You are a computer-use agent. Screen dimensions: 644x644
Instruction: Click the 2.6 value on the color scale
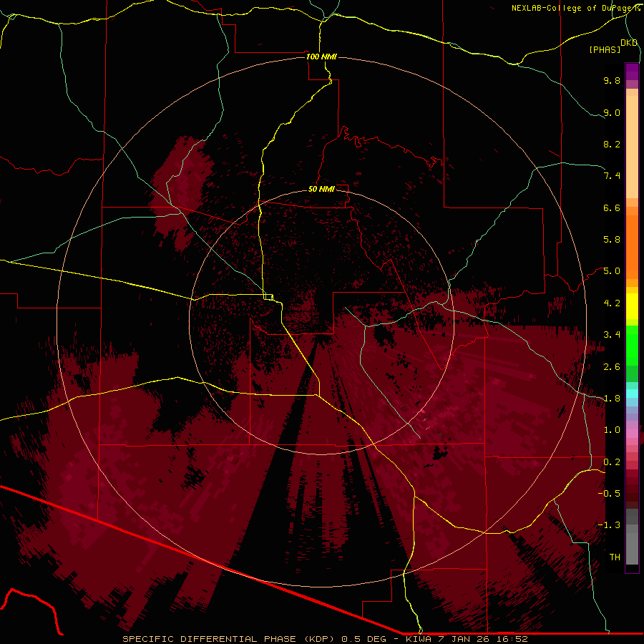pyautogui.click(x=612, y=367)
